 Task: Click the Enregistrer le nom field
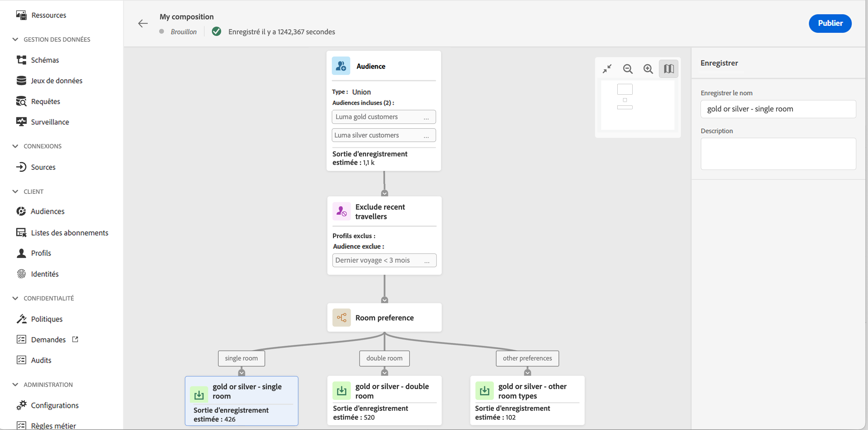click(x=778, y=109)
